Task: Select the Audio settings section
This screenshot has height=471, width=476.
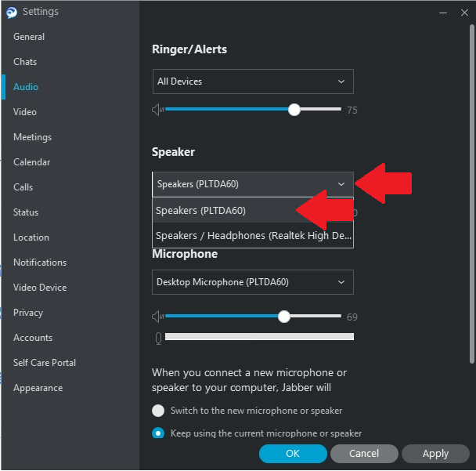Action: [26, 87]
